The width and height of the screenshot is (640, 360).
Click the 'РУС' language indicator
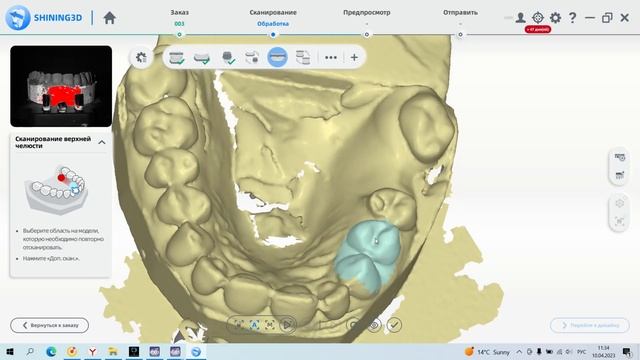click(582, 351)
